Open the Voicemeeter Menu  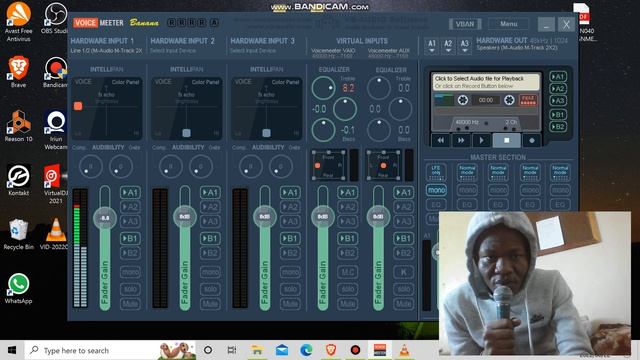509,24
